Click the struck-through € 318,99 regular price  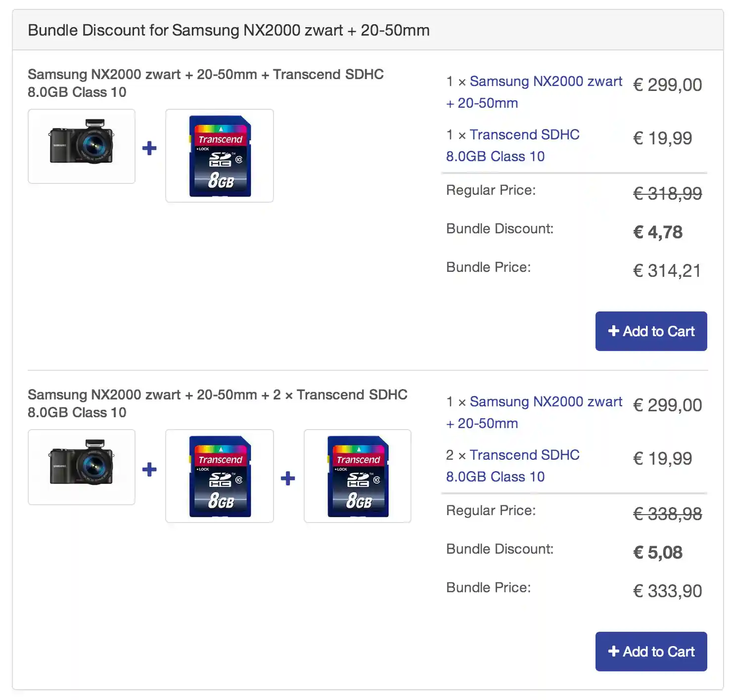667,193
